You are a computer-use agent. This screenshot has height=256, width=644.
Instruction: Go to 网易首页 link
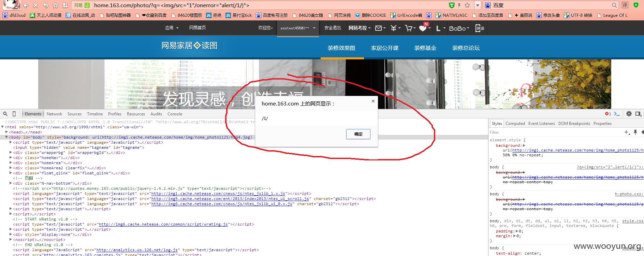[197, 28]
